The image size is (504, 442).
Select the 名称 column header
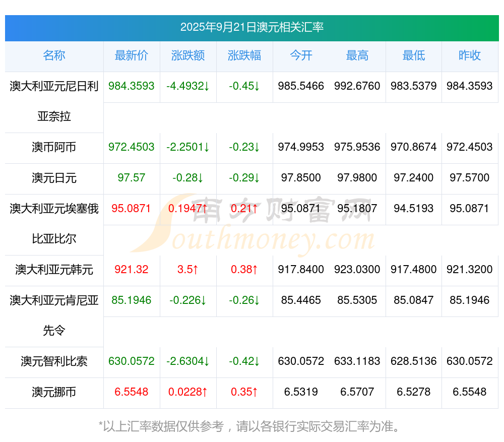coord(54,55)
